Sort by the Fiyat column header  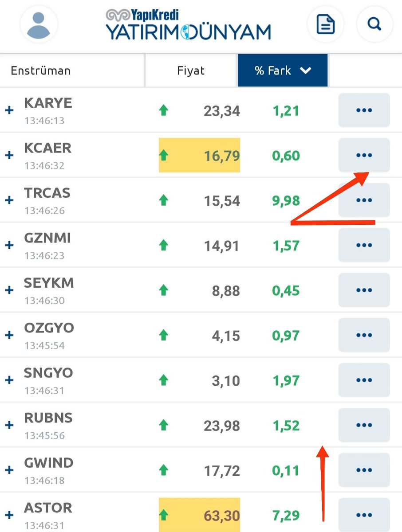(191, 70)
